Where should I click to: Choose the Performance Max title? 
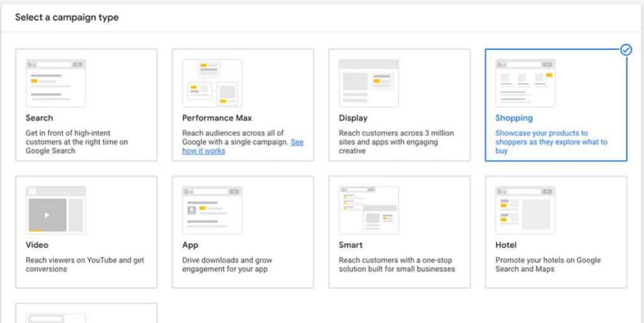[217, 118]
